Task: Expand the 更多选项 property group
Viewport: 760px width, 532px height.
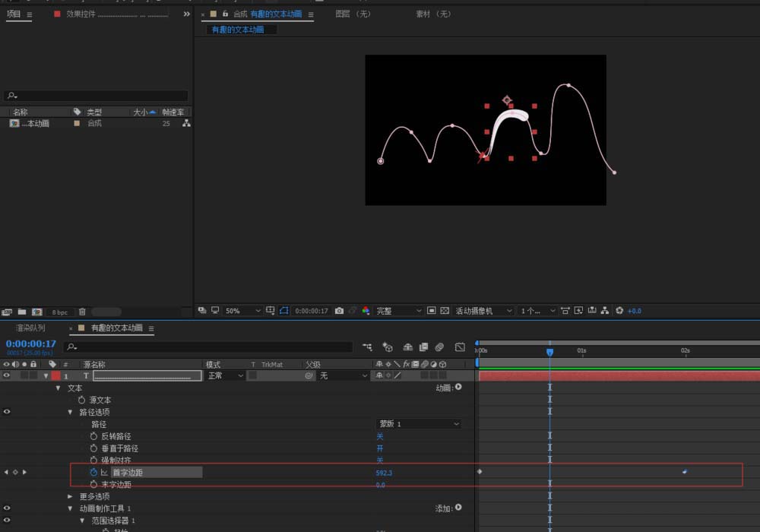Action: (x=71, y=496)
